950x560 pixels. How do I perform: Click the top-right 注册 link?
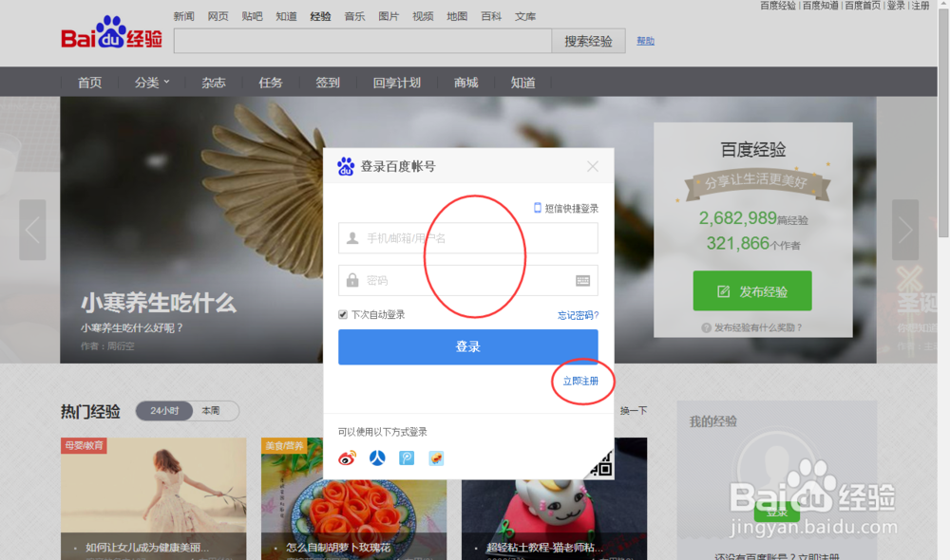tap(921, 6)
